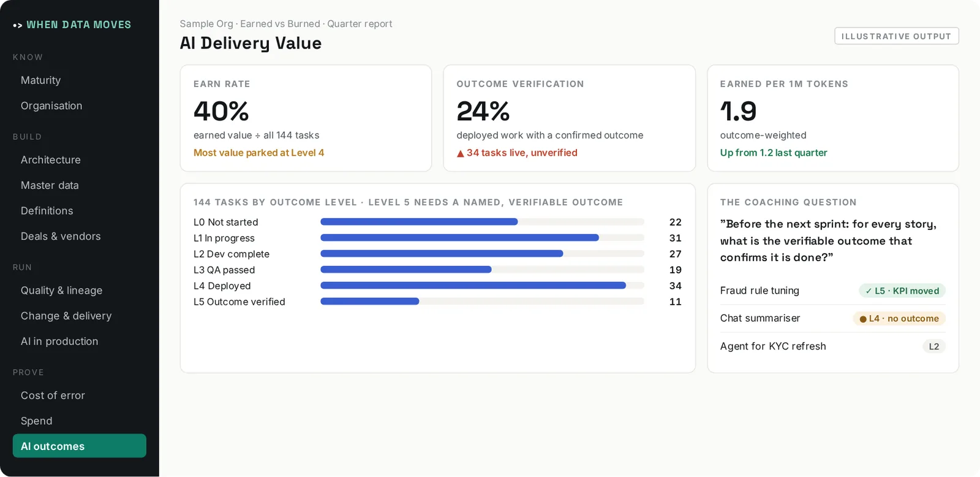Click the Fraud rule tuning row label

(x=759, y=291)
